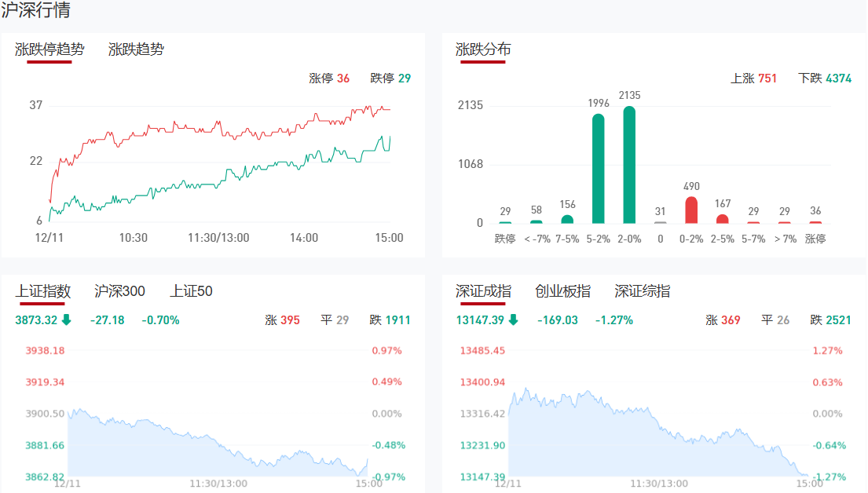This screenshot has width=868, height=493.
Task: Click the 跌停 29 legend label
Action: click(x=390, y=79)
